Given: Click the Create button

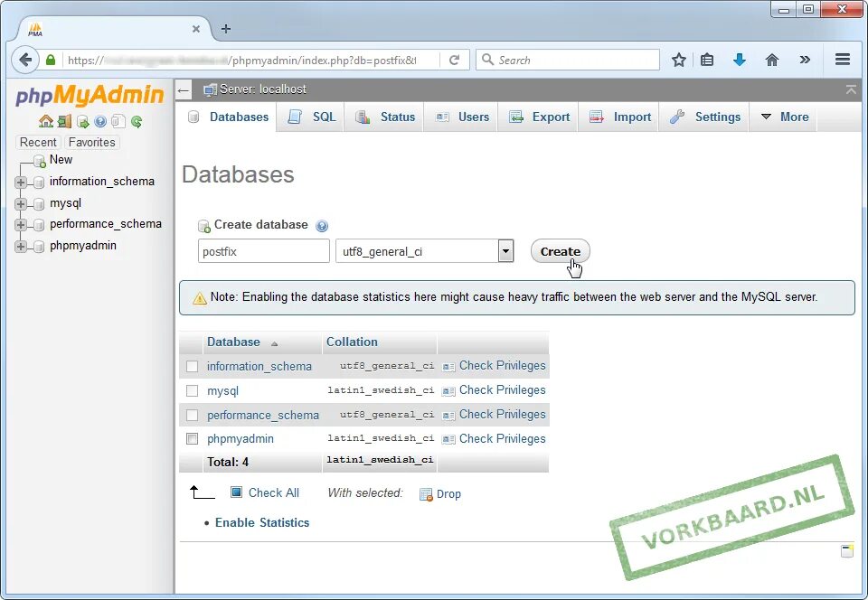Looking at the screenshot, I should pos(561,251).
